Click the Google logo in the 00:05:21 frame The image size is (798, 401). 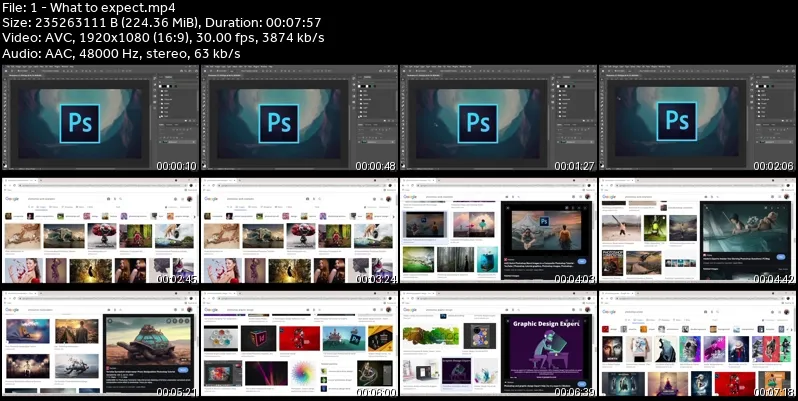pos(12,309)
